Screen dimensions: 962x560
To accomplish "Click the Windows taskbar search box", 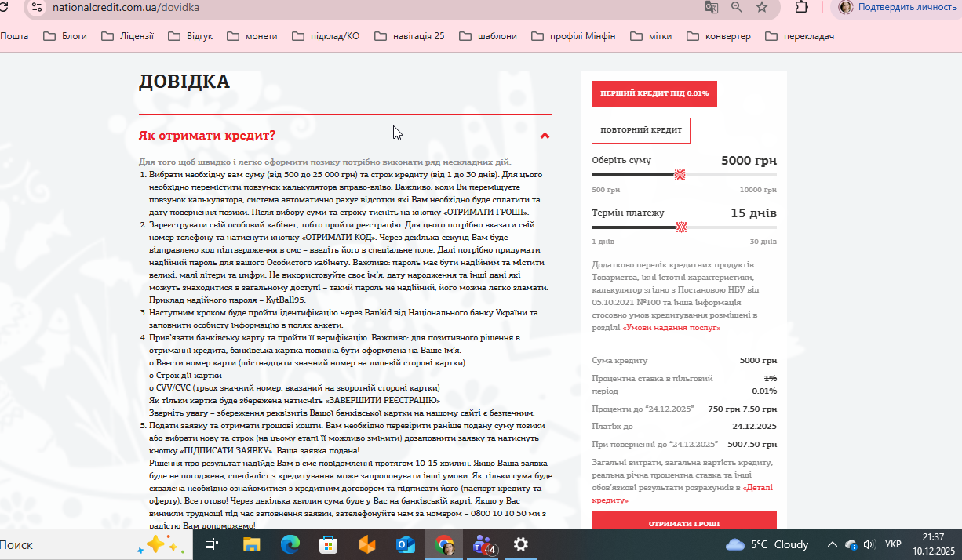I will pos(94,544).
